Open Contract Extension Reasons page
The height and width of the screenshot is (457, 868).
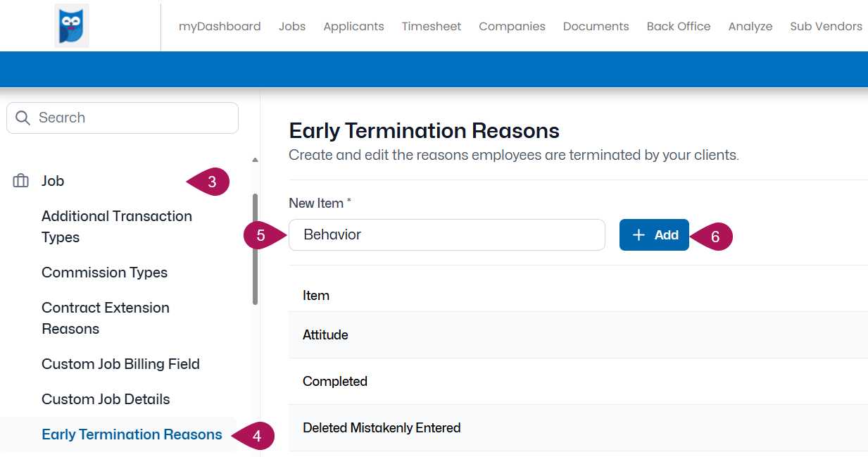106,318
